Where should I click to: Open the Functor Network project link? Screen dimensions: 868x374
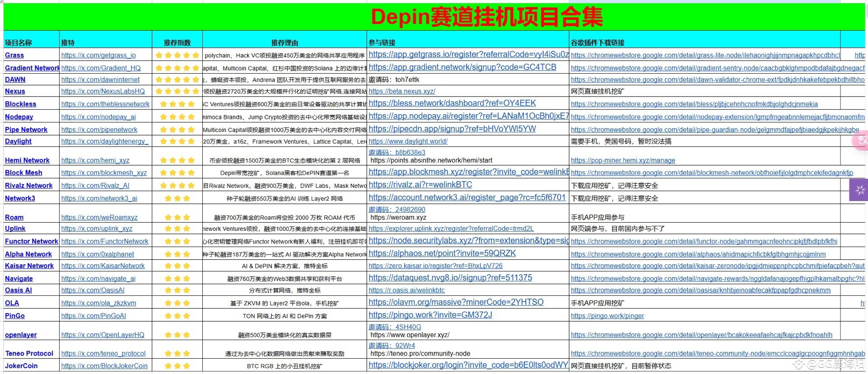[32, 242]
